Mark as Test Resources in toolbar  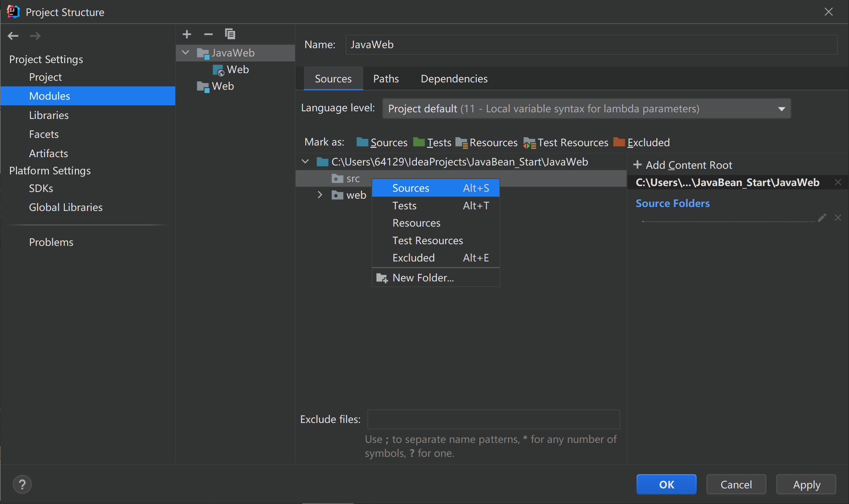[566, 142]
